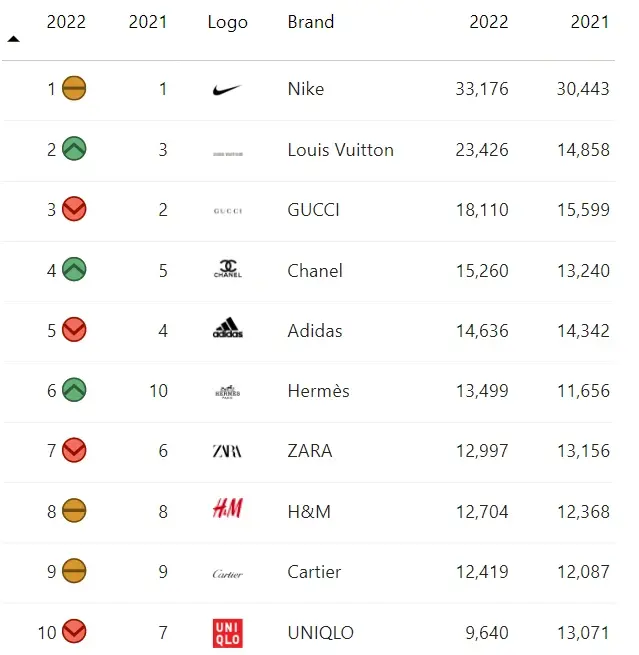This screenshot has height=655, width=639.
Task: Open the Louis Vuitton brand name
Action: pyautogui.click(x=340, y=150)
